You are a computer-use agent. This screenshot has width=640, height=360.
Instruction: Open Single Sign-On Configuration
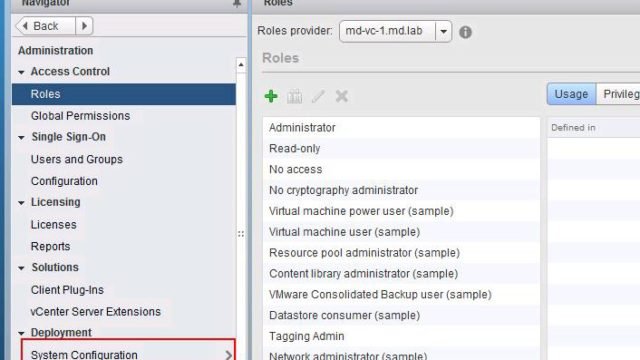64,181
